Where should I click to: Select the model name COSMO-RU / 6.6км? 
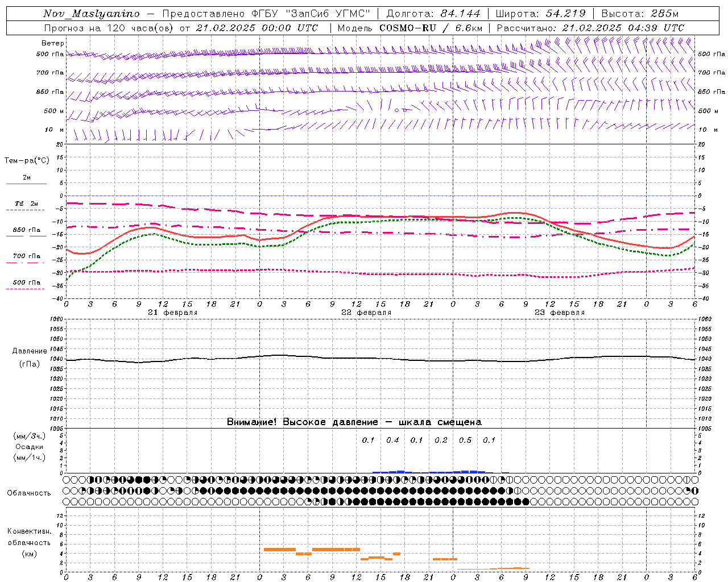(x=431, y=28)
